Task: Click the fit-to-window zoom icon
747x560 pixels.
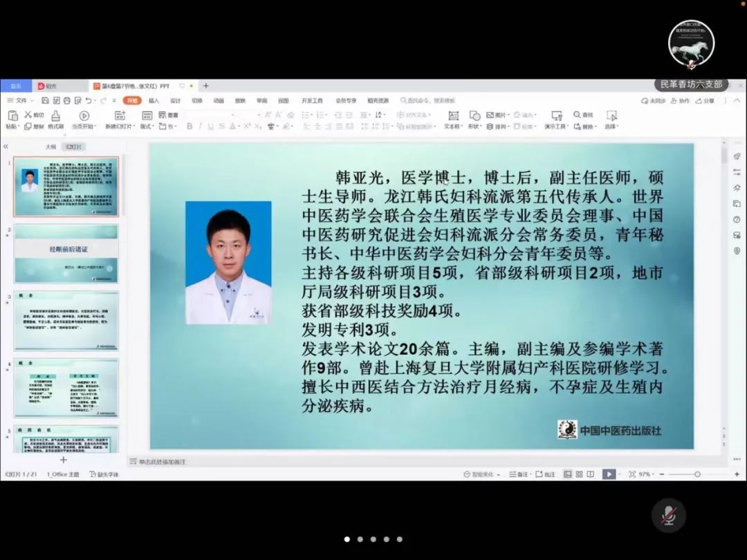Action: (632, 474)
